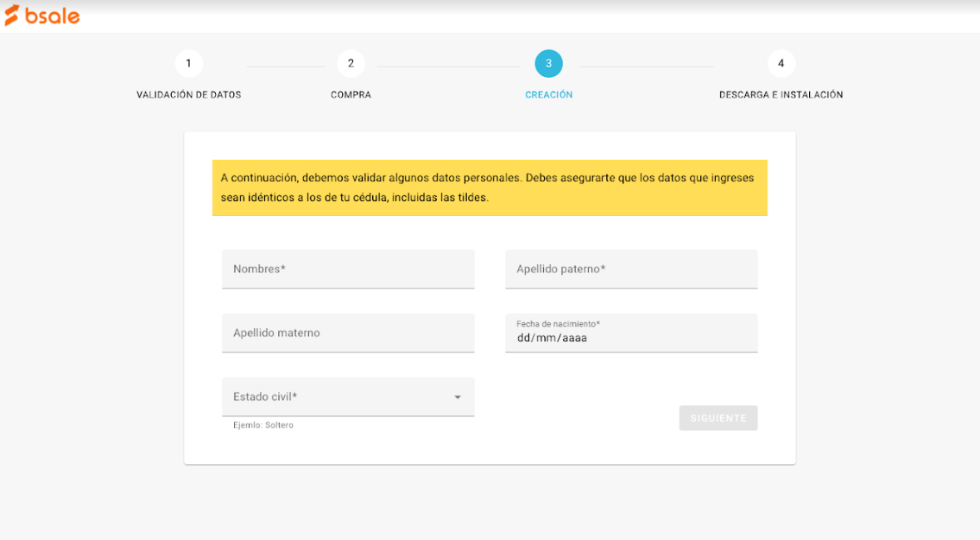Open the Validación de datos step label
Screen dimensions: 980x540
[x=189, y=94]
